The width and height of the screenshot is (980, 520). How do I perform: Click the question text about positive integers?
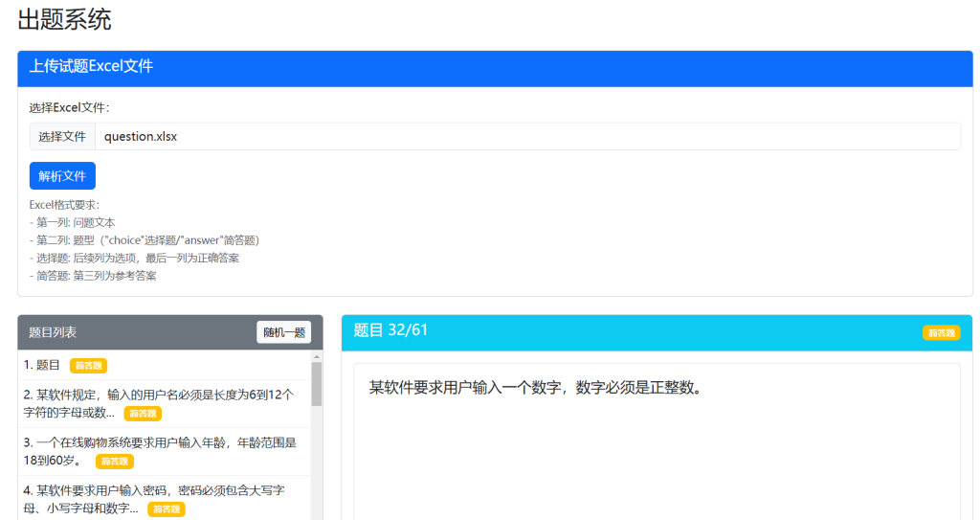tap(536, 387)
